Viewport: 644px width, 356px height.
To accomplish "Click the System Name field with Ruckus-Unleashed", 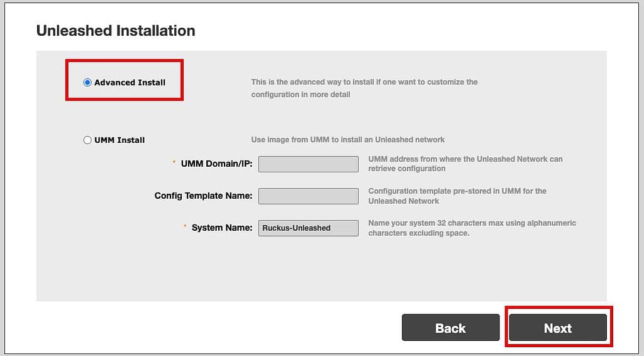I will [x=308, y=228].
